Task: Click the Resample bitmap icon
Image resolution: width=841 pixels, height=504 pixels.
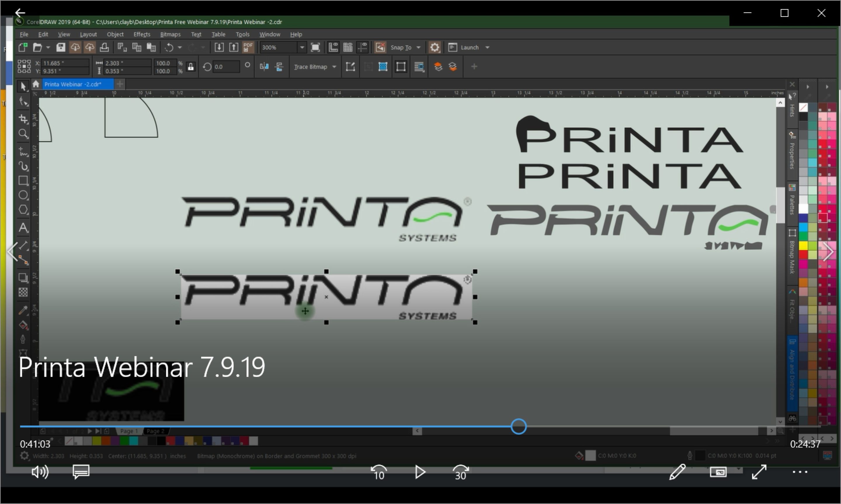Action: tap(383, 67)
